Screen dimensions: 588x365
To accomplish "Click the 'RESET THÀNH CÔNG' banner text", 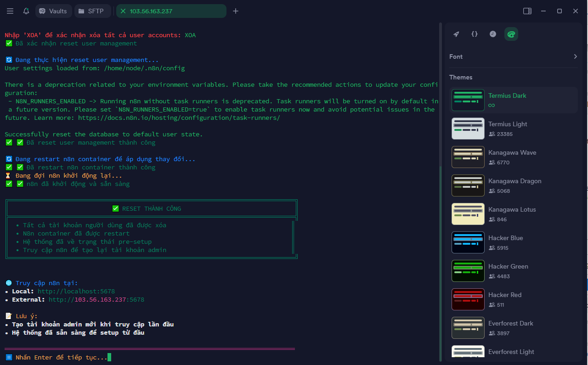I will pos(152,209).
